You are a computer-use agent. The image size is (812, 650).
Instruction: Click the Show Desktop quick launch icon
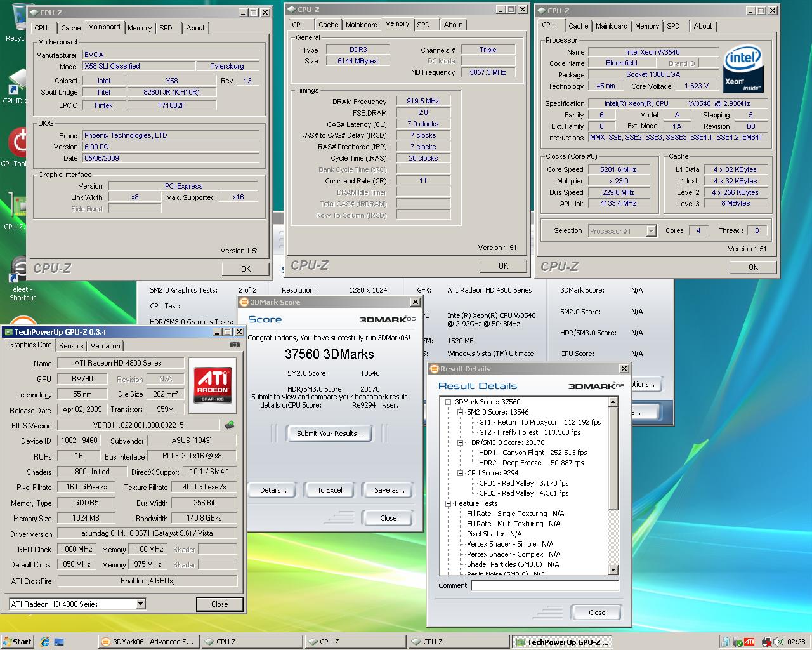click(60, 642)
